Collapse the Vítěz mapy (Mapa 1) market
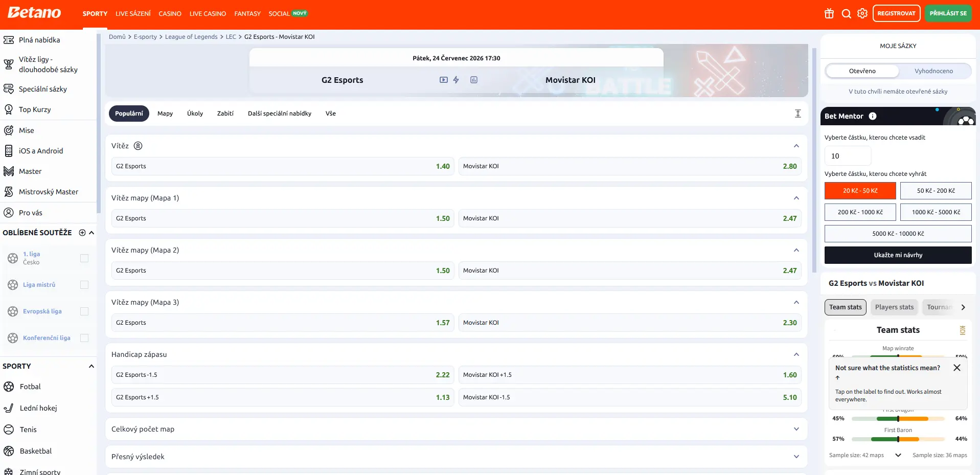 (x=796, y=198)
